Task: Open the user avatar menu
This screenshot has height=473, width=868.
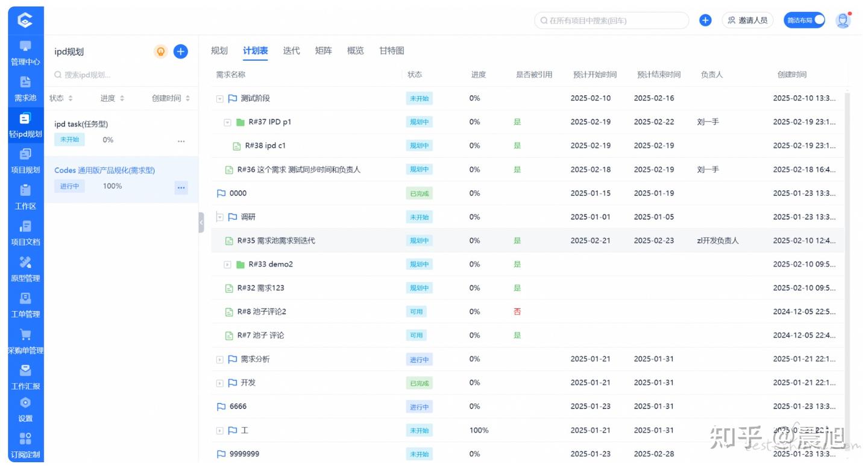Action: tap(843, 20)
